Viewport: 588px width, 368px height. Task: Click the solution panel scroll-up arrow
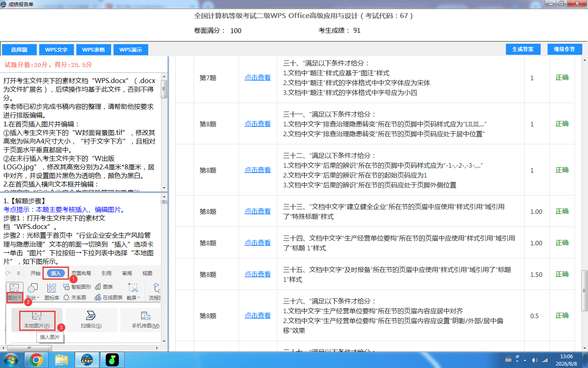pyautogui.click(x=164, y=196)
